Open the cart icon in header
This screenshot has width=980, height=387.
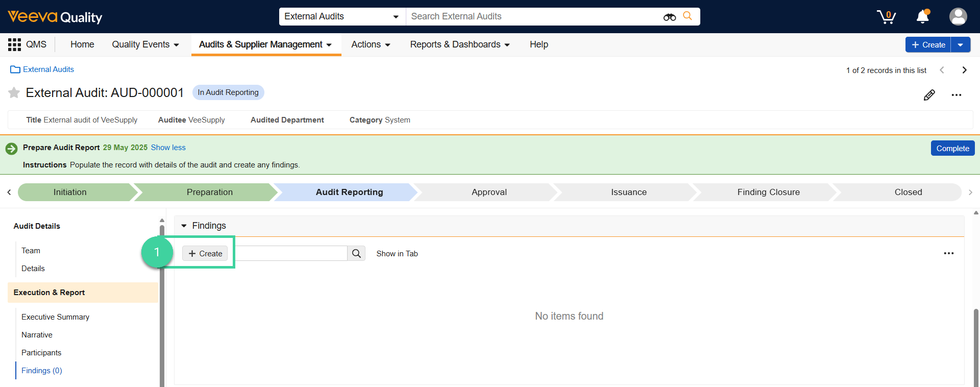[887, 17]
